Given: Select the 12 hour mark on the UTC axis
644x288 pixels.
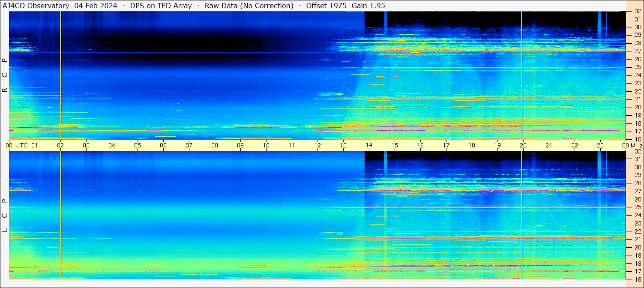Looking at the screenshot, I should [x=318, y=145].
